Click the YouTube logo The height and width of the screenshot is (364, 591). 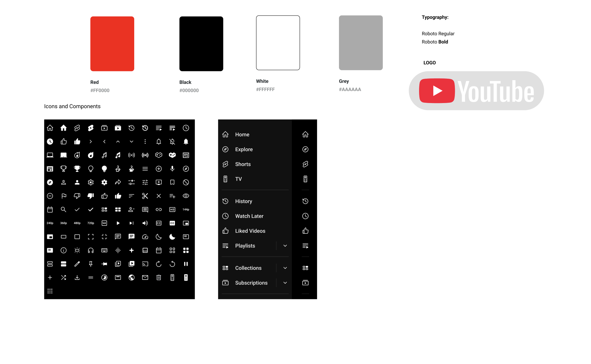(476, 91)
